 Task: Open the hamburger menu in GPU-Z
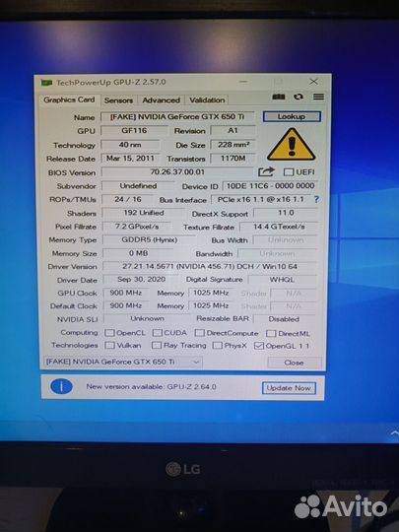click(x=318, y=97)
